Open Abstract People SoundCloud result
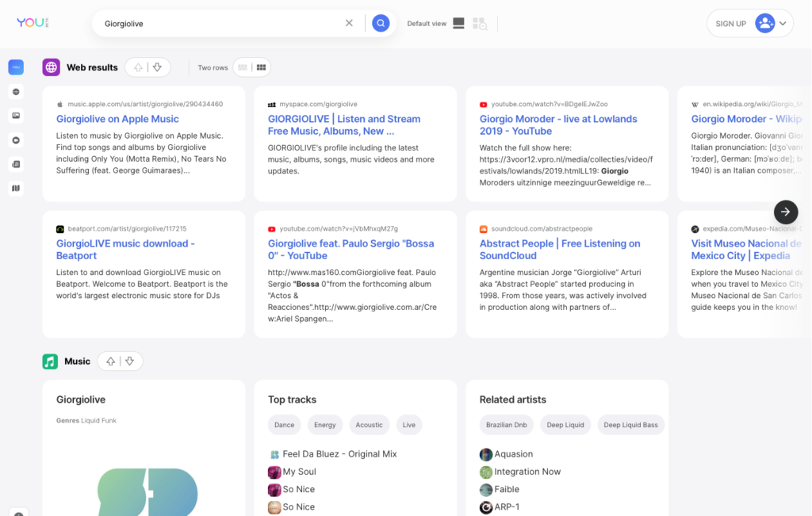Screen dimensions: 812x516 pos(560,250)
